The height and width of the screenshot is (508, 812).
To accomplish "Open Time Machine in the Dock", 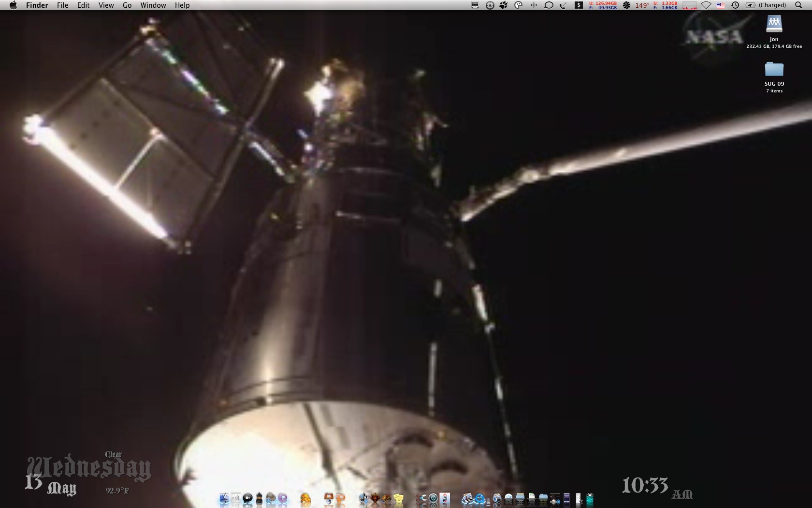I will pyautogui.click(x=433, y=499).
